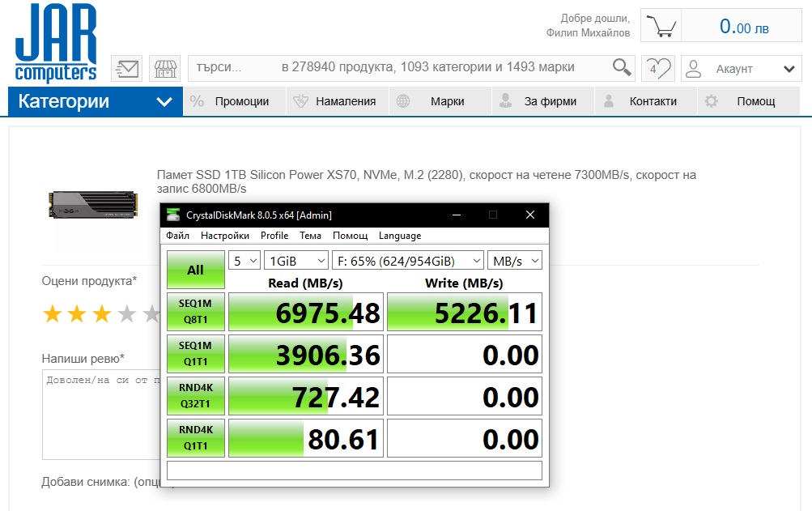Go to the За фирми page
812x511 pixels.
click(550, 101)
